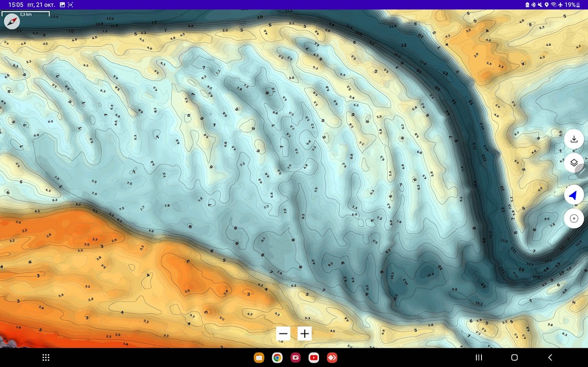Tap the muted sound status icon

coord(540,5)
